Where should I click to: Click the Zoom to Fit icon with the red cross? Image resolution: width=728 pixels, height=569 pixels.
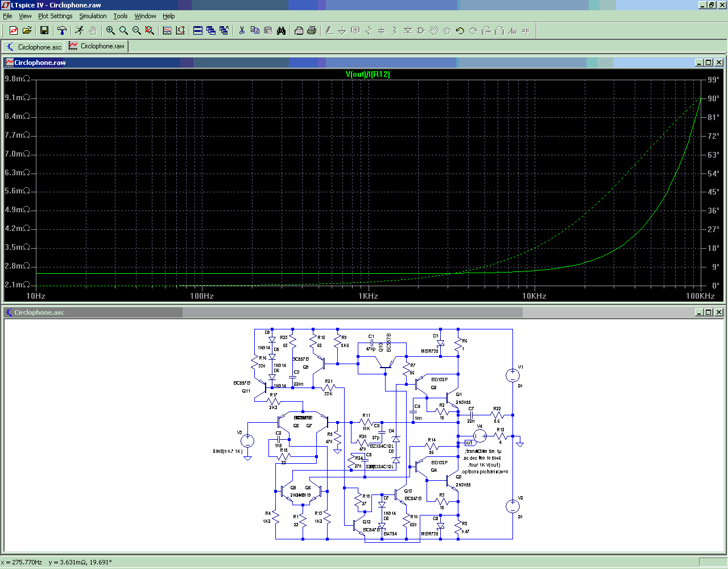click(x=150, y=31)
